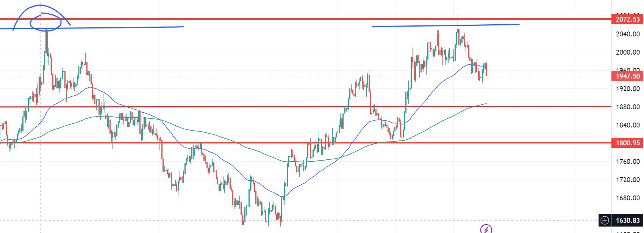Click the 2040.00 price axis label
This screenshot has width=644, height=233.
click(628, 34)
